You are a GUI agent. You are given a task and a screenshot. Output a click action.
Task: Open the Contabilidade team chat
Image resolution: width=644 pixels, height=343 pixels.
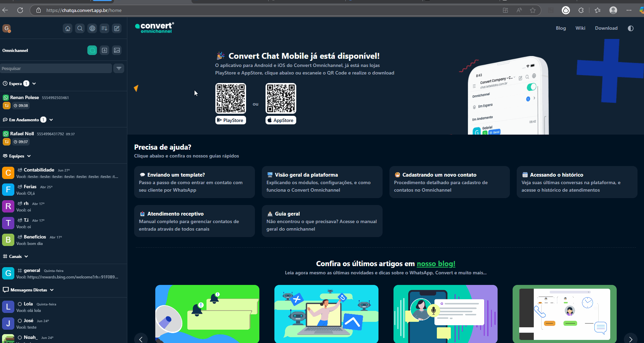(63, 173)
